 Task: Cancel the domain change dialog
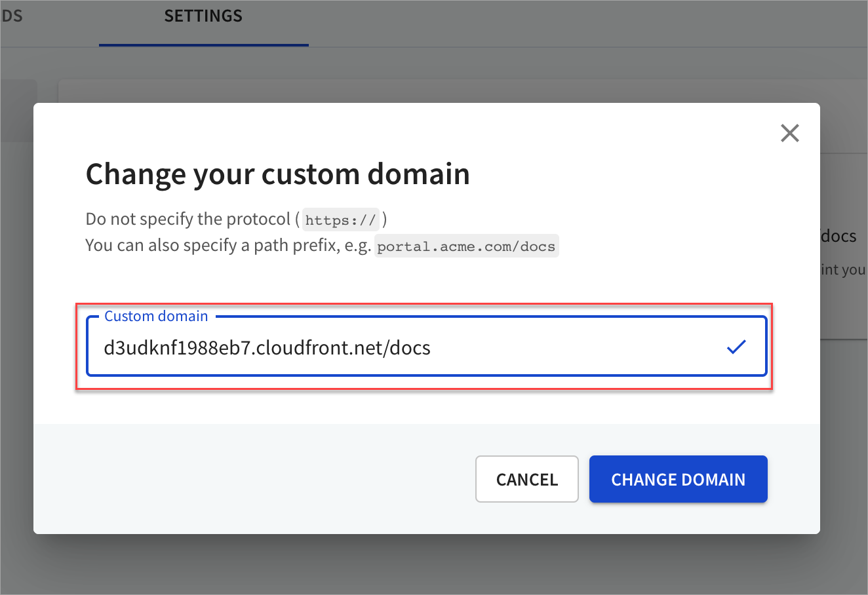(527, 479)
